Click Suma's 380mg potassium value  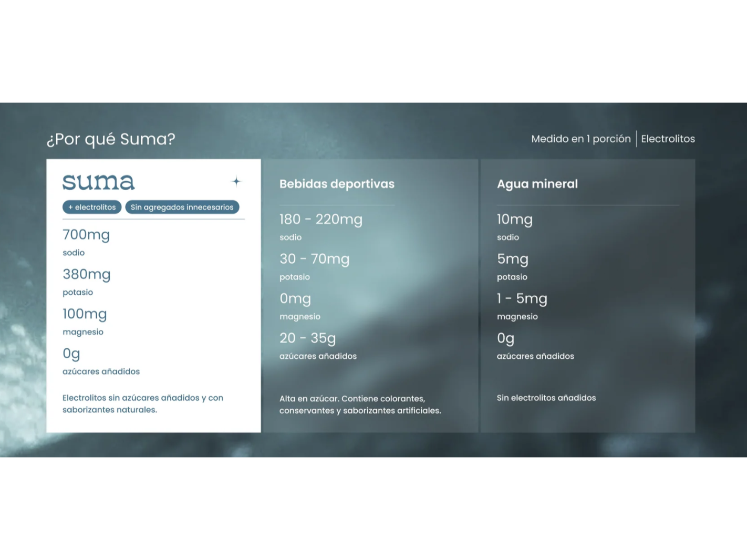(87, 274)
